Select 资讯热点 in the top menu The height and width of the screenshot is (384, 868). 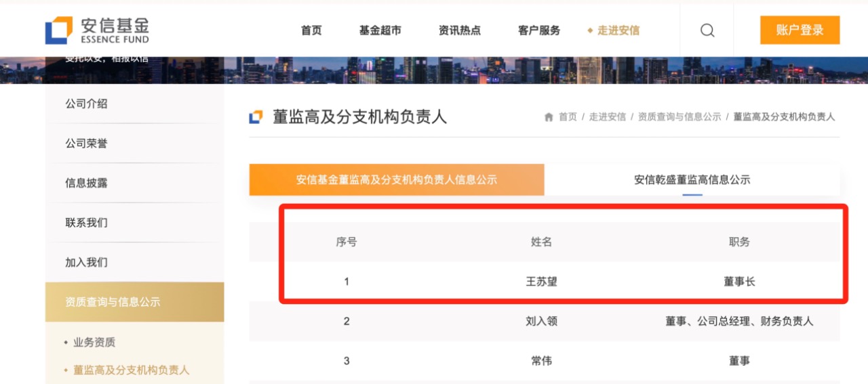click(460, 30)
